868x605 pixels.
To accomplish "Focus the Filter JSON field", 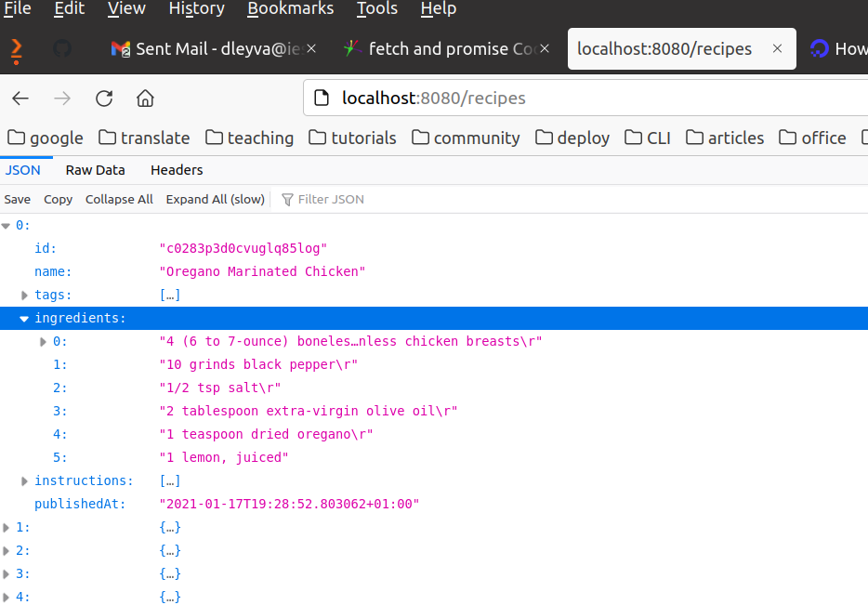I will pos(571,199).
